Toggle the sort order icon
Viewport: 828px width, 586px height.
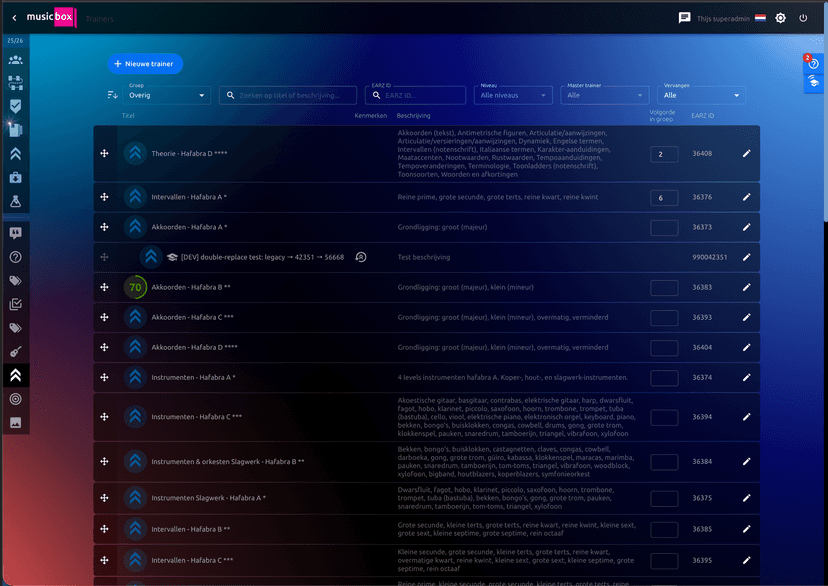pos(112,95)
